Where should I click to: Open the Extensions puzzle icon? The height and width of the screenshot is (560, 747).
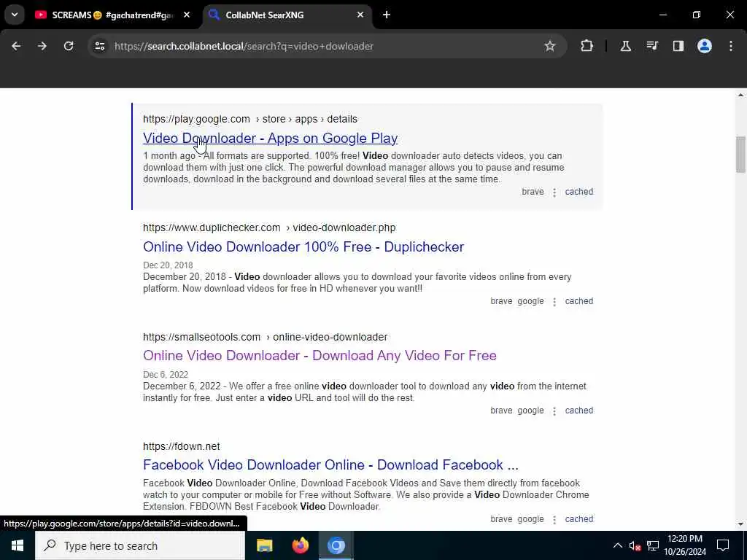pos(587,46)
